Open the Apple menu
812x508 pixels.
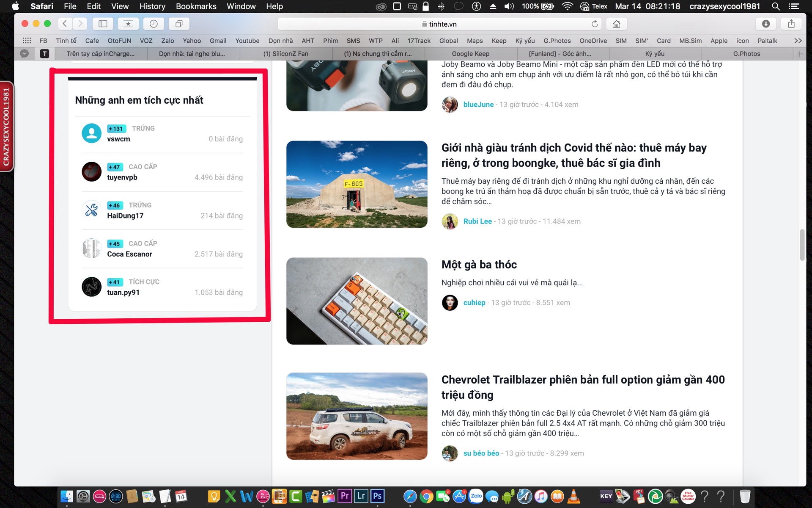coord(16,6)
